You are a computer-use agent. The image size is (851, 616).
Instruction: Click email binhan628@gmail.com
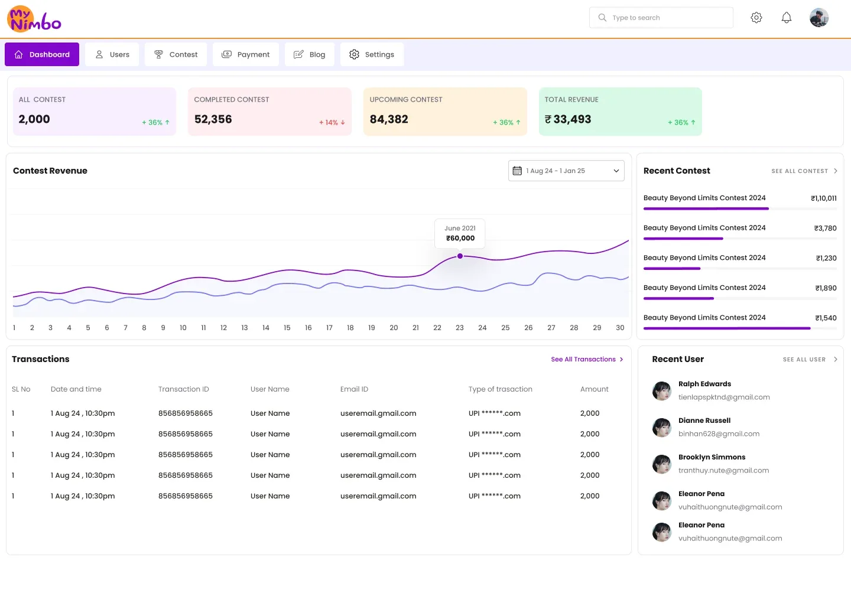pos(719,434)
